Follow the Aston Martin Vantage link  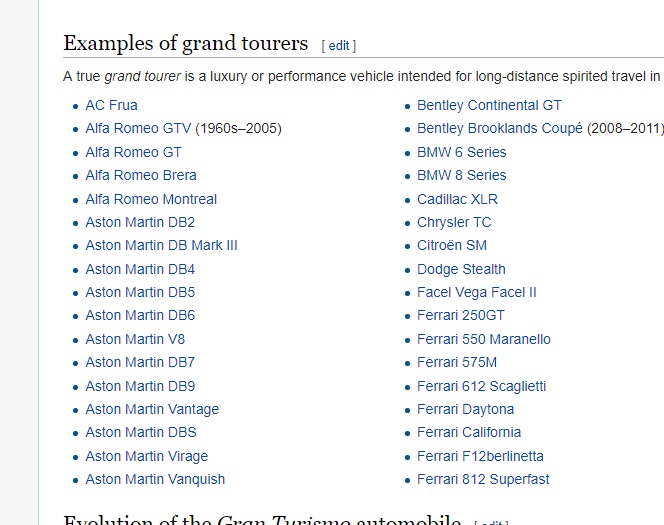(x=152, y=409)
